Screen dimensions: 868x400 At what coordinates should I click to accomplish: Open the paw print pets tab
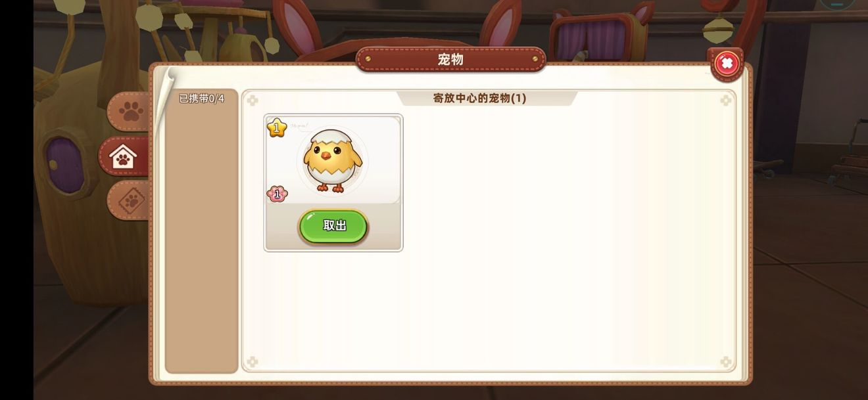click(130, 112)
